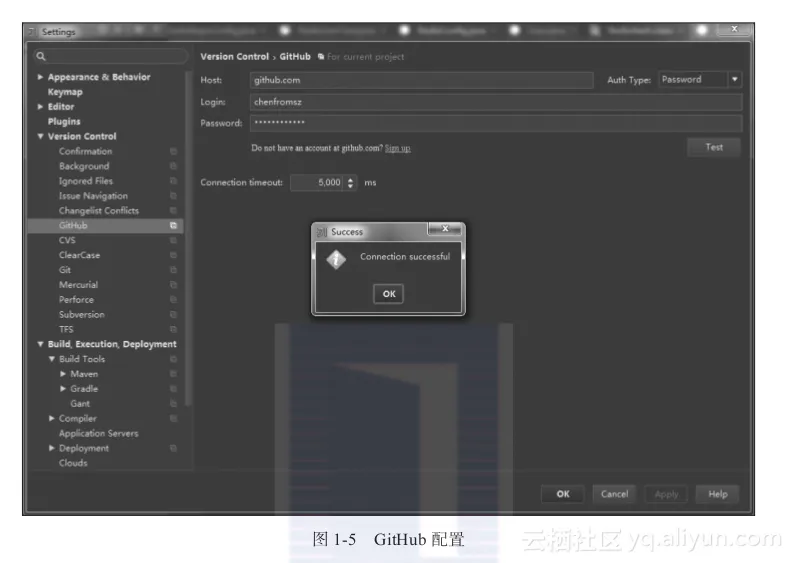793x563 pixels.
Task: Open the Keymap settings page
Action: tap(65, 92)
